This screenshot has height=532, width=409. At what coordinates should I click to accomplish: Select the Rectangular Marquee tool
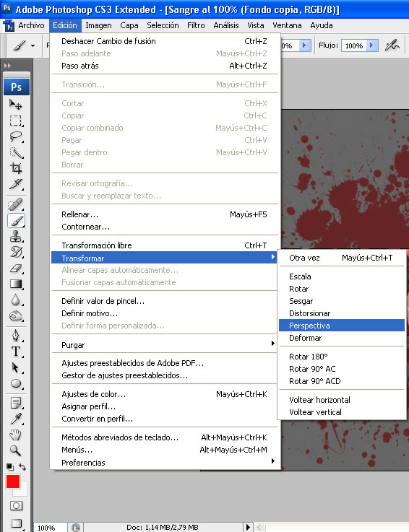tap(16, 121)
